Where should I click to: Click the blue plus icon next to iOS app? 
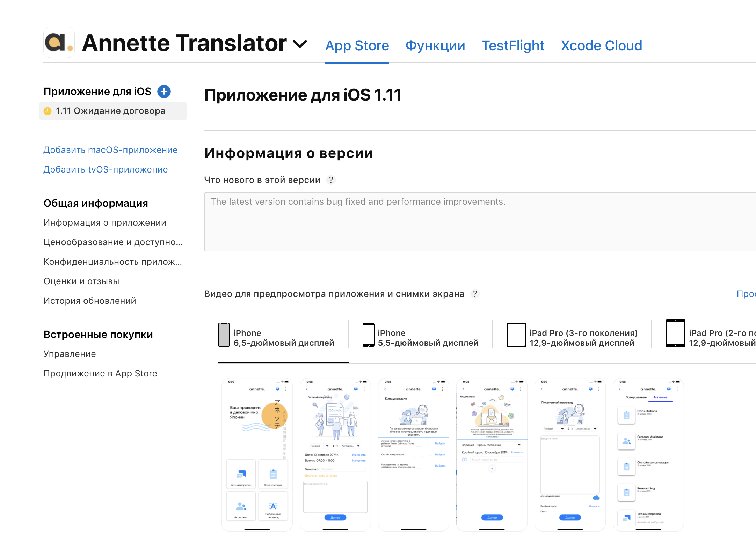click(x=164, y=91)
